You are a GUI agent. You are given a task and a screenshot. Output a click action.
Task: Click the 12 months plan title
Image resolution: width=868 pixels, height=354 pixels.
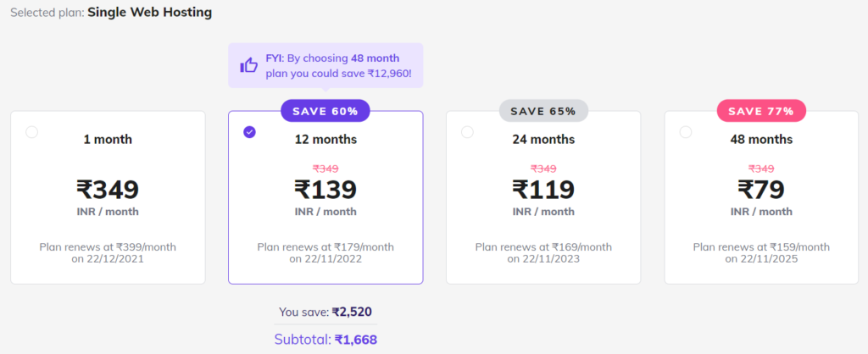tap(325, 140)
